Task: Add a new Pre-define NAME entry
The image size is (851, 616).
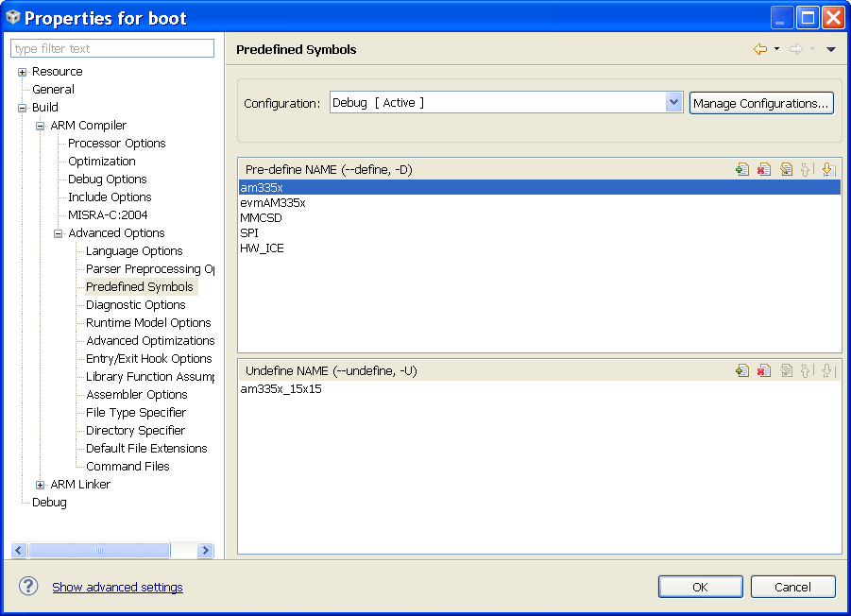Action: tap(742, 169)
